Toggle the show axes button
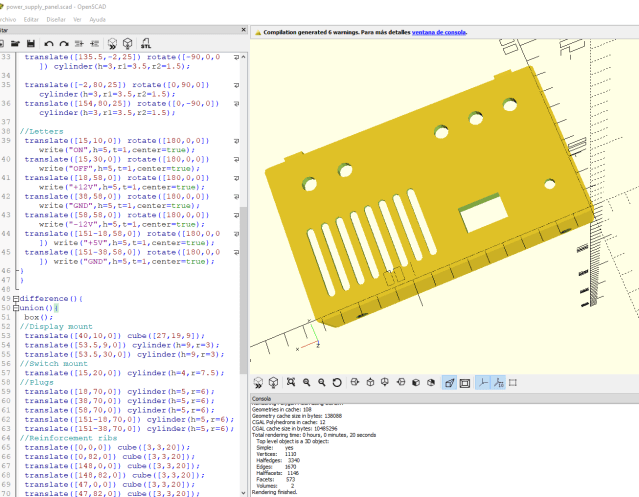Screen dimensions: 639x497 [482, 382]
